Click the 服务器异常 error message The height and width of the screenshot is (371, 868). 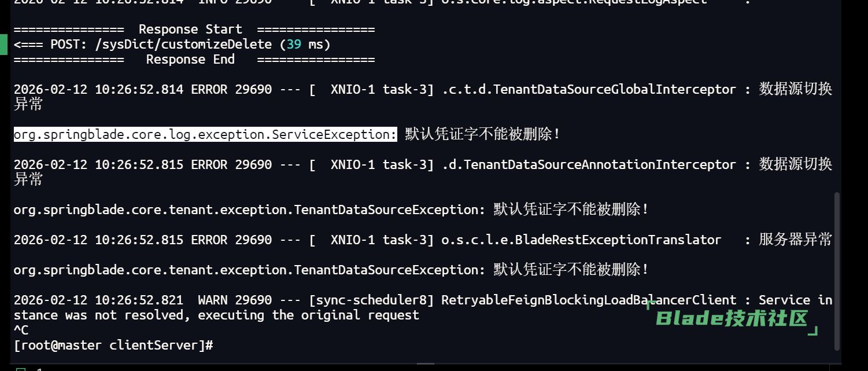tap(795, 240)
